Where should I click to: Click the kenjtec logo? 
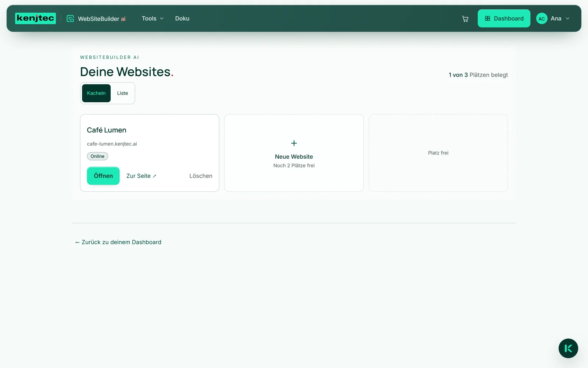tap(35, 18)
